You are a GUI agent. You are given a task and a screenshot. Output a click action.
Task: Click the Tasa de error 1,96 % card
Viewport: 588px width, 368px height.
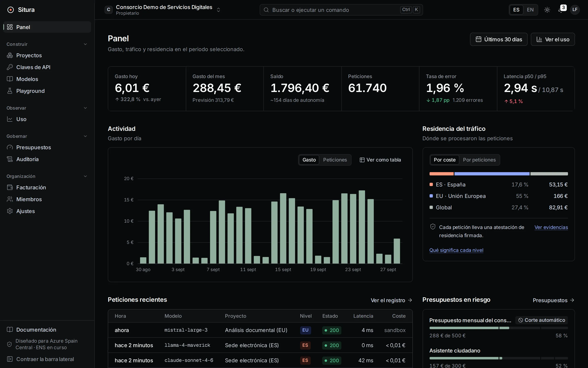tap(458, 89)
